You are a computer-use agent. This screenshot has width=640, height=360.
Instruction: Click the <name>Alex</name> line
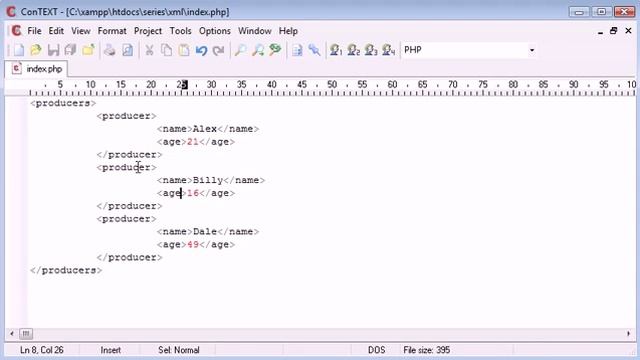click(x=208, y=129)
